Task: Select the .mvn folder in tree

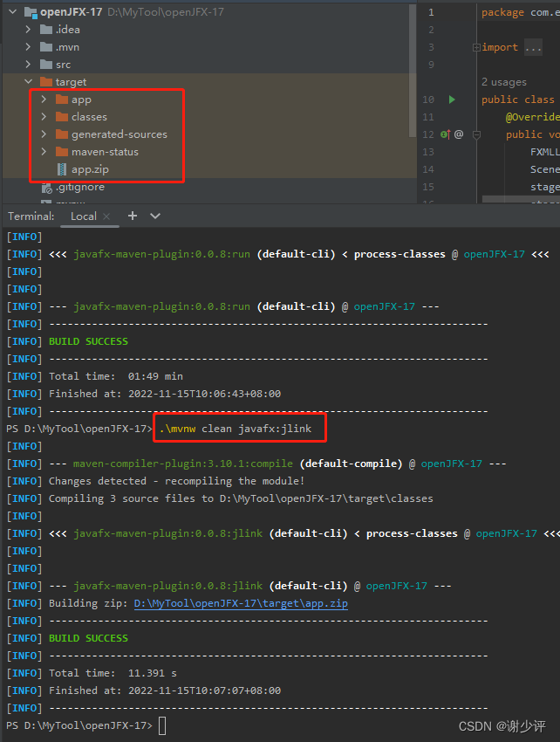Action: (x=68, y=47)
